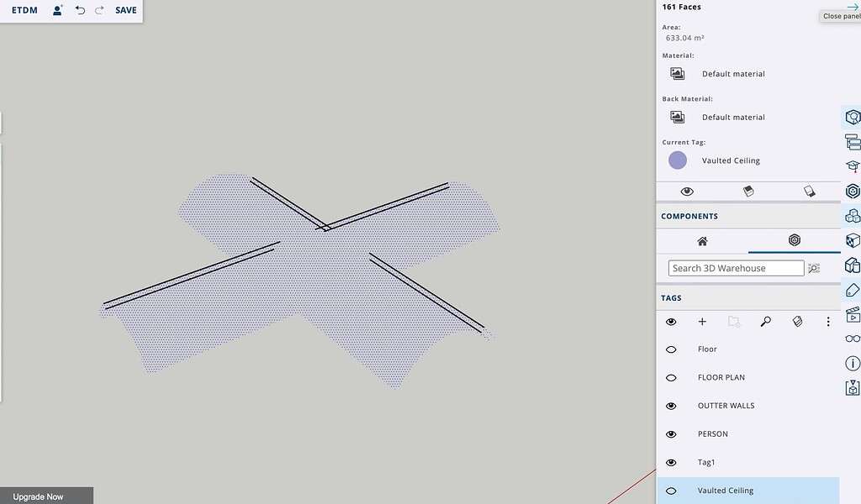861x504 pixels.
Task: Toggle visibility of the PERSON tag
Action: click(671, 433)
